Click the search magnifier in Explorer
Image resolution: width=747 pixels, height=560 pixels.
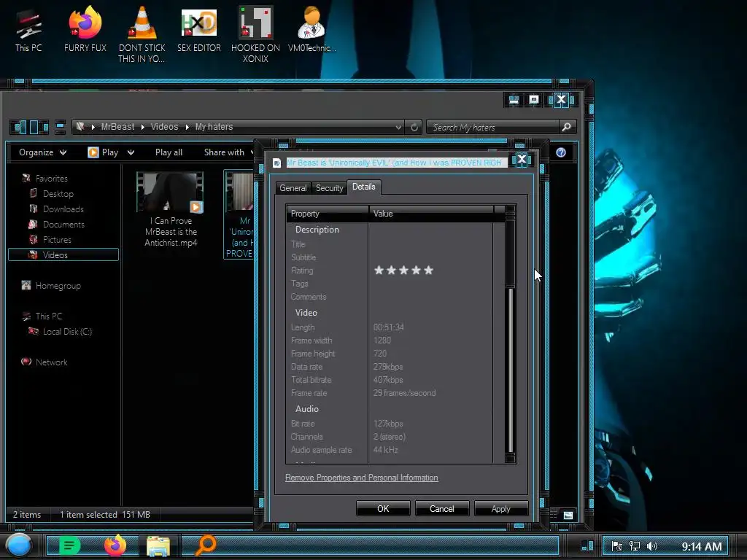pyautogui.click(x=566, y=127)
